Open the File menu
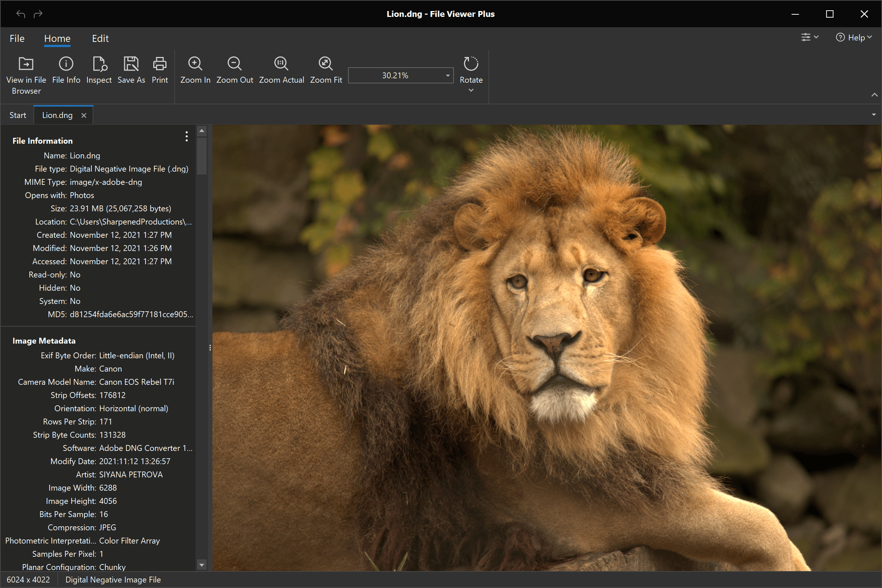The width and height of the screenshot is (882, 588). [17, 38]
